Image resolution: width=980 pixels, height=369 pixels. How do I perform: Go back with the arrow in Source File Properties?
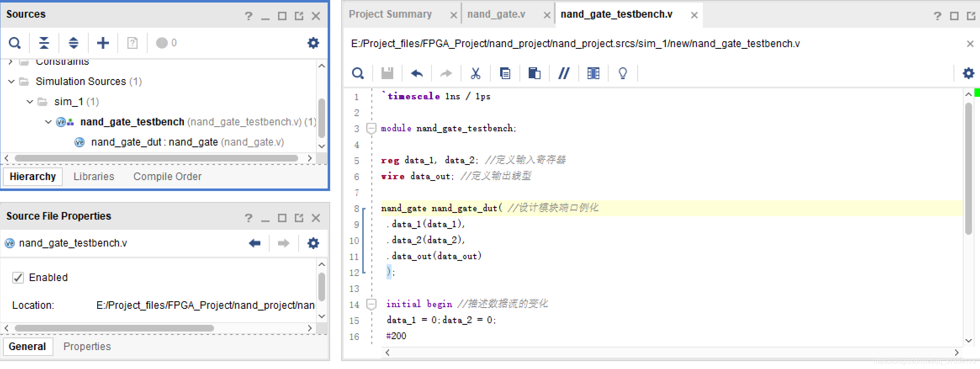[x=255, y=243]
